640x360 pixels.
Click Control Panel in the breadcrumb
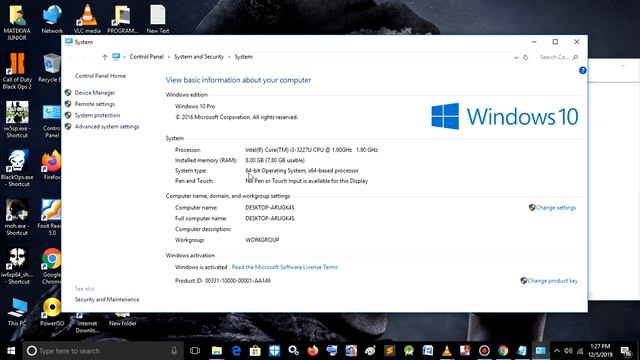click(147, 57)
